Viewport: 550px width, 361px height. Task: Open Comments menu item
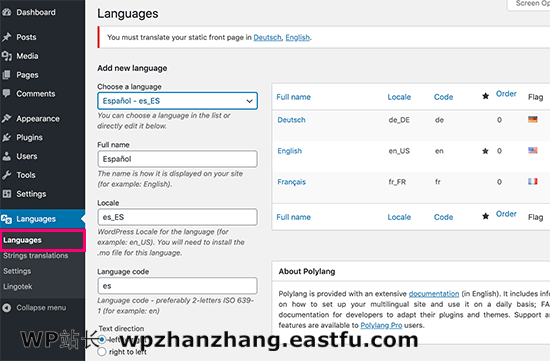[x=36, y=94]
